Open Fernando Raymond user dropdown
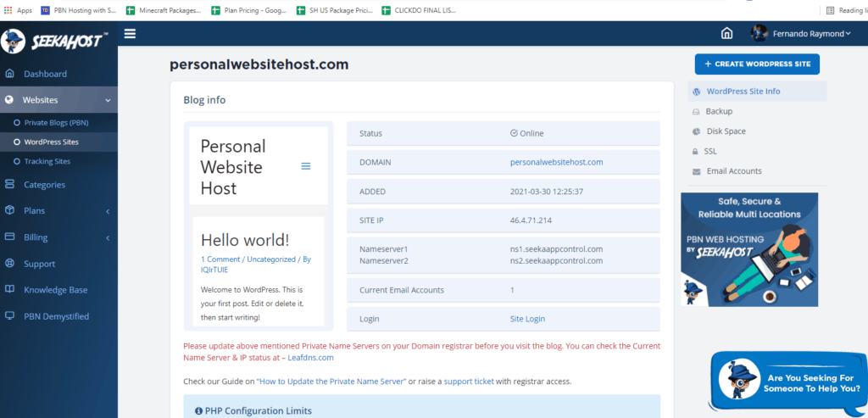Image resolution: width=868 pixels, height=418 pixels. (801, 34)
